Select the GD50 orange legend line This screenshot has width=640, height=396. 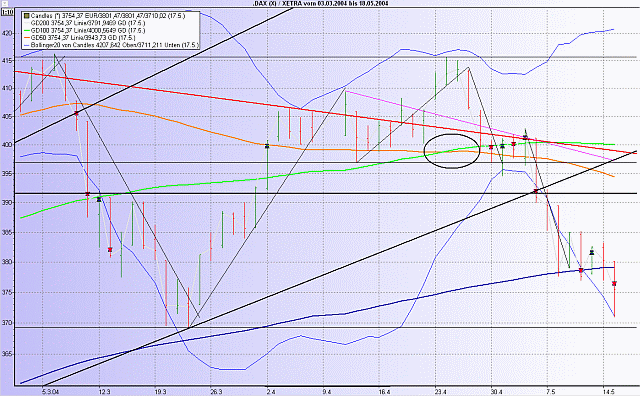click(x=27, y=38)
